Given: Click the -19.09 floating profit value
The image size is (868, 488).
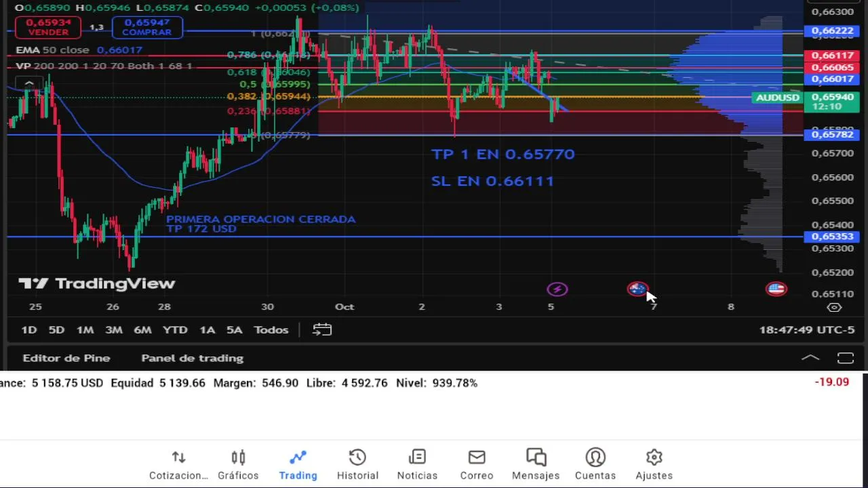Looking at the screenshot, I should click(x=831, y=382).
